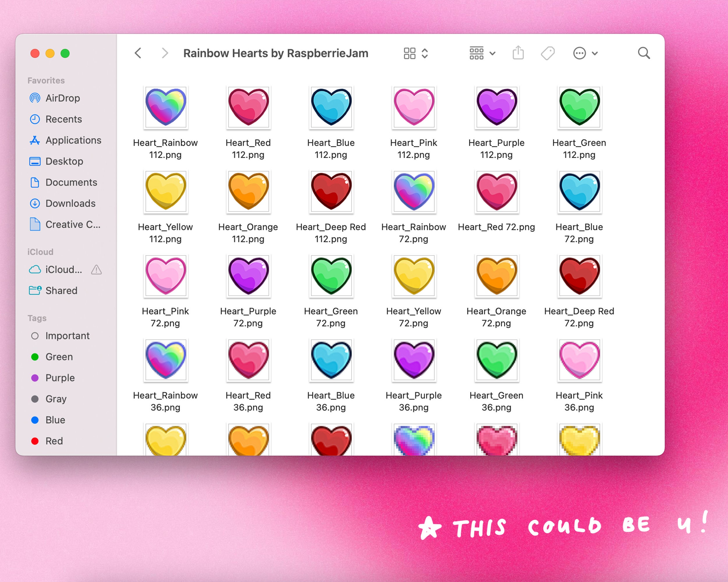The height and width of the screenshot is (582, 728).
Task: Go forward using the forward arrow
Action: (x=165, y=53)
